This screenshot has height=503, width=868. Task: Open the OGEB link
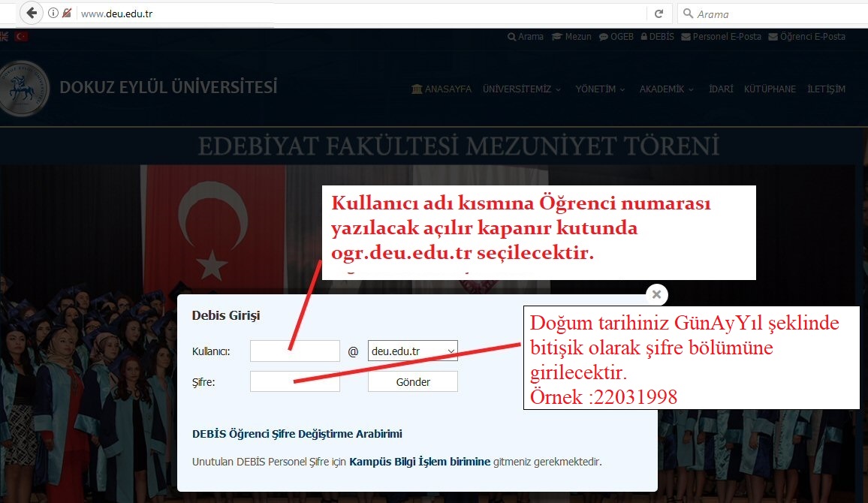616,37
